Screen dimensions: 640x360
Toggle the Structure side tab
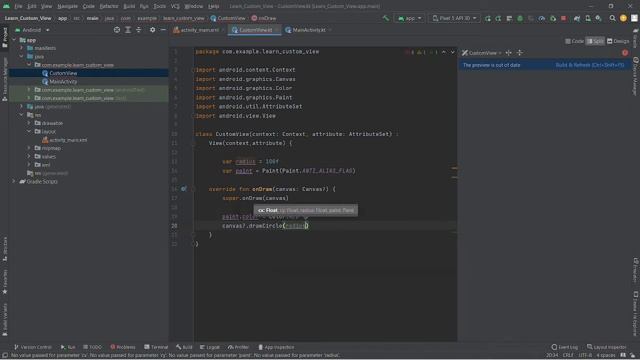click(4, 249)
